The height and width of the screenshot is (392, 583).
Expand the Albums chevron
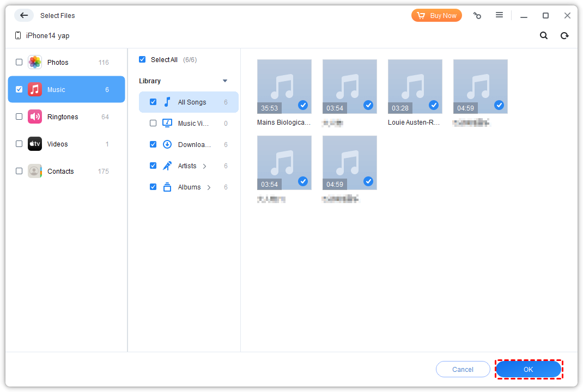[209, 187]
